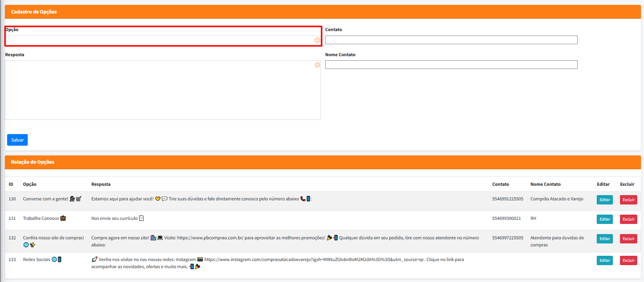Viewport: 644px width, 282px height.
Task: Remove option 132 site de compras
Action: coord(628,239)
